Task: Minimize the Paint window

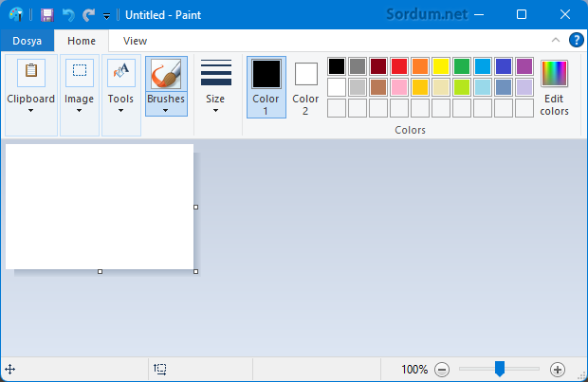Action: coord(479,14)
